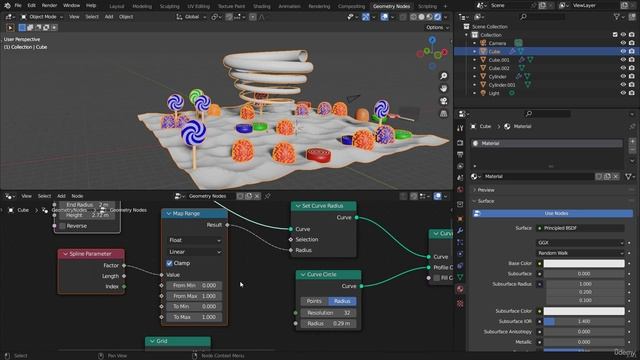The height and width of the screenshot is (360, 640).
Task: Open the Render menu
Action: tap(49, 6)
